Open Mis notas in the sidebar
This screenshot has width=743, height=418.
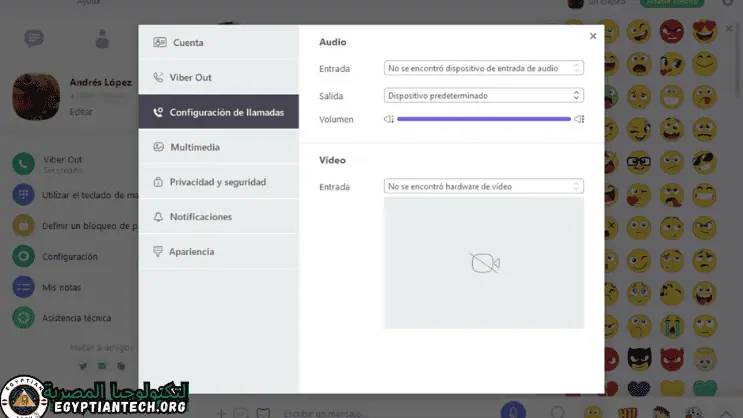(x=47, y=287)
